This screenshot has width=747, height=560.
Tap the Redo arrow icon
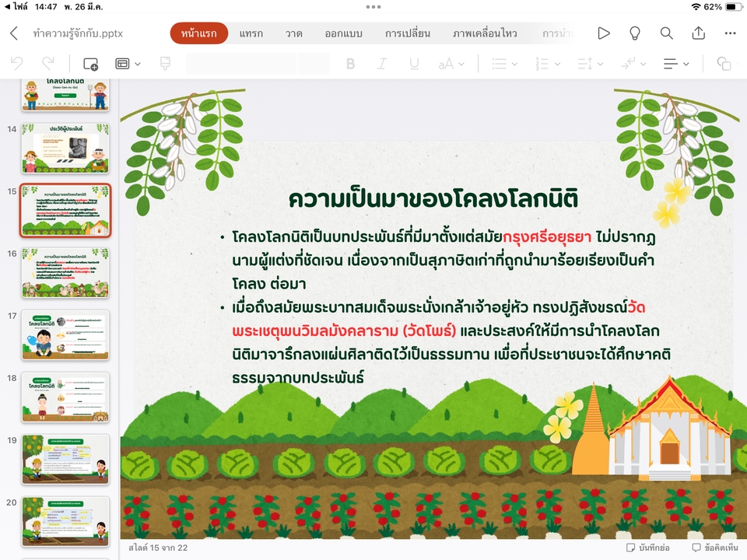pyautogui.click(x=47, y=64)
